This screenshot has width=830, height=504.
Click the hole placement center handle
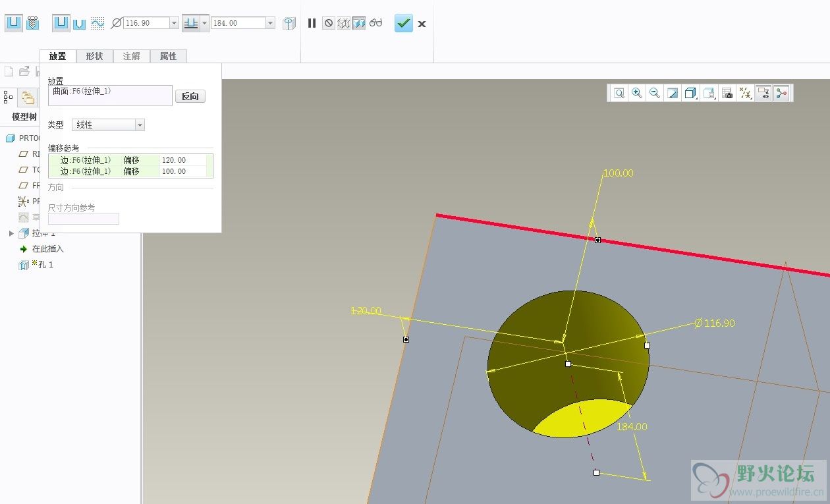tap(568, 364)
